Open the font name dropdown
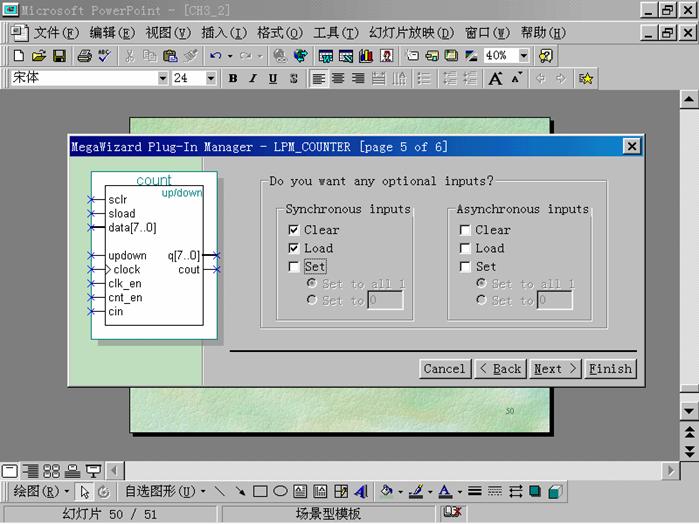Image resolution: width=699 pixels, height=524 pixels. click(x=163, y=78)
